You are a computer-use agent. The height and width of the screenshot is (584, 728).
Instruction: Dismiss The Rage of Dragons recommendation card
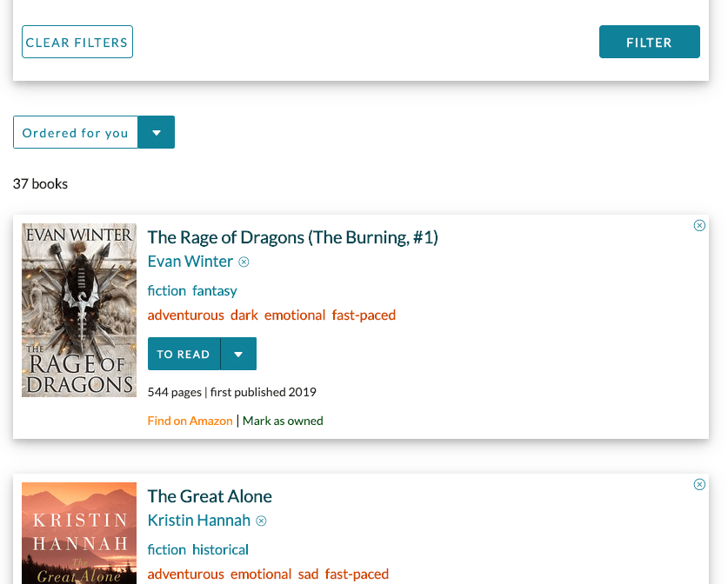tap(699, 225)
